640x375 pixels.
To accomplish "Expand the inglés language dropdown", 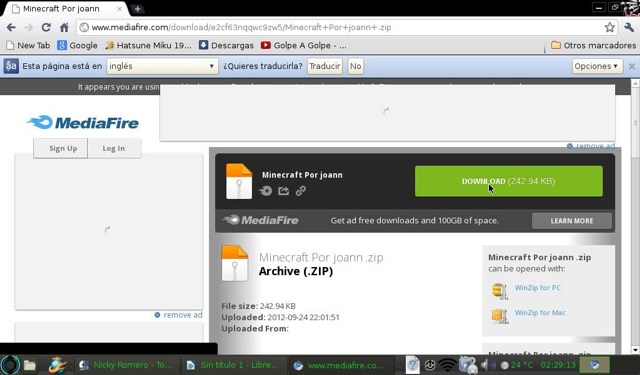I will (x=162, y=66).
